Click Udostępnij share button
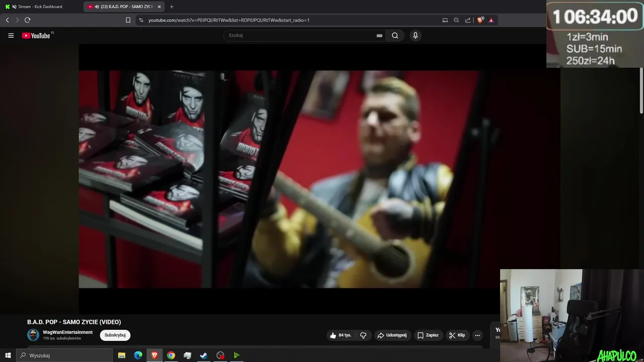This screenshot has height=362, width=644. click(392, 335)
